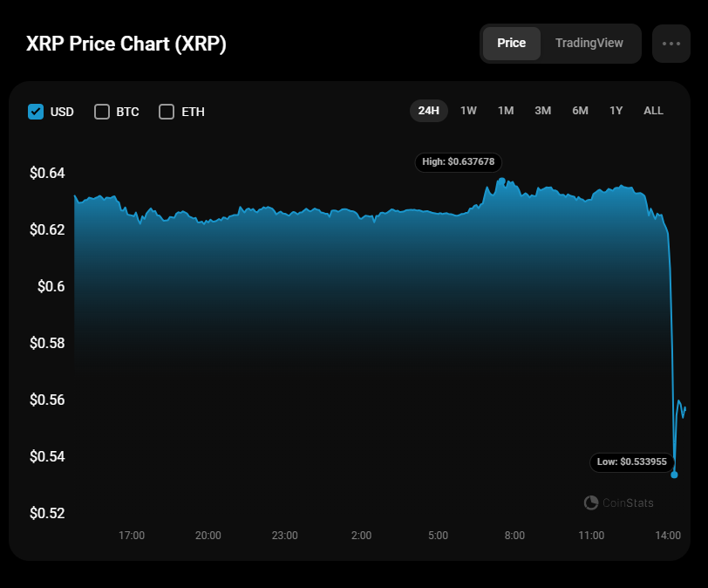Click the low point dot on chart
Image resolution: width=708 pixels, height=588 pixels.
coord(674,475)
